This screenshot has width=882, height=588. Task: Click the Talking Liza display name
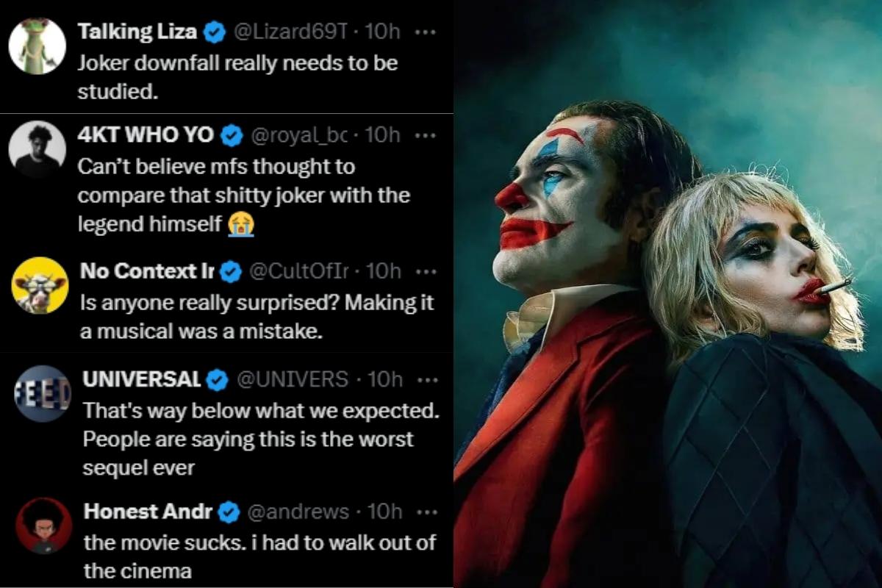137,32
